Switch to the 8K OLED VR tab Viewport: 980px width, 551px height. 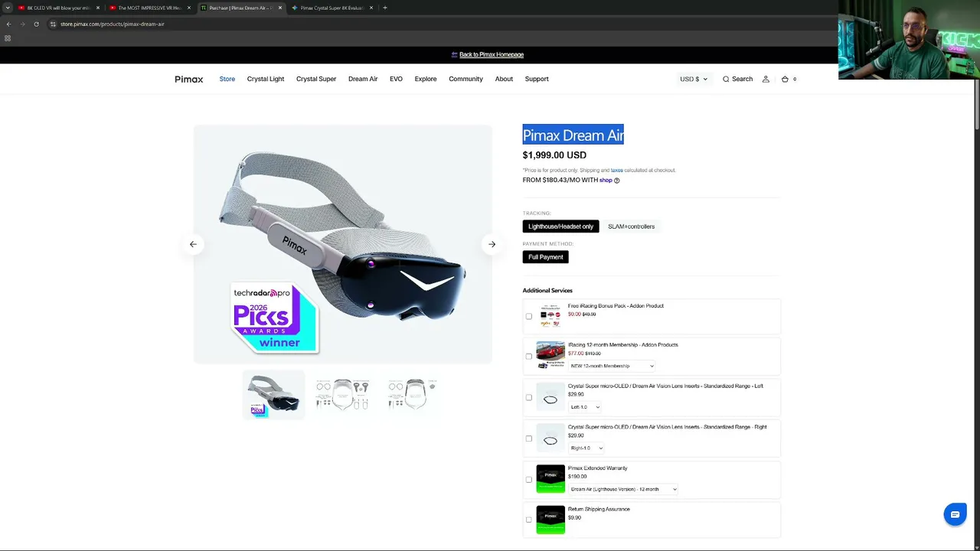(58, 8)
